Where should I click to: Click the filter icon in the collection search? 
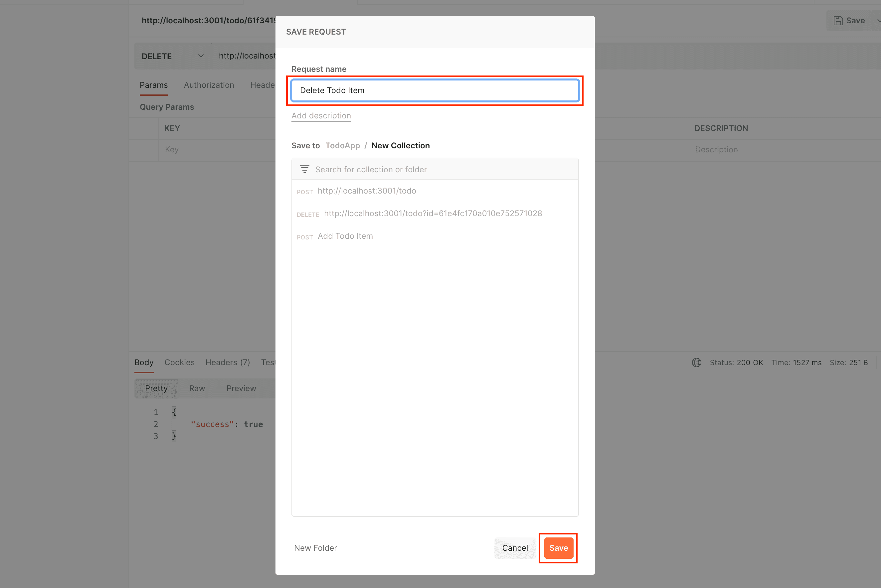pos(304,169)
